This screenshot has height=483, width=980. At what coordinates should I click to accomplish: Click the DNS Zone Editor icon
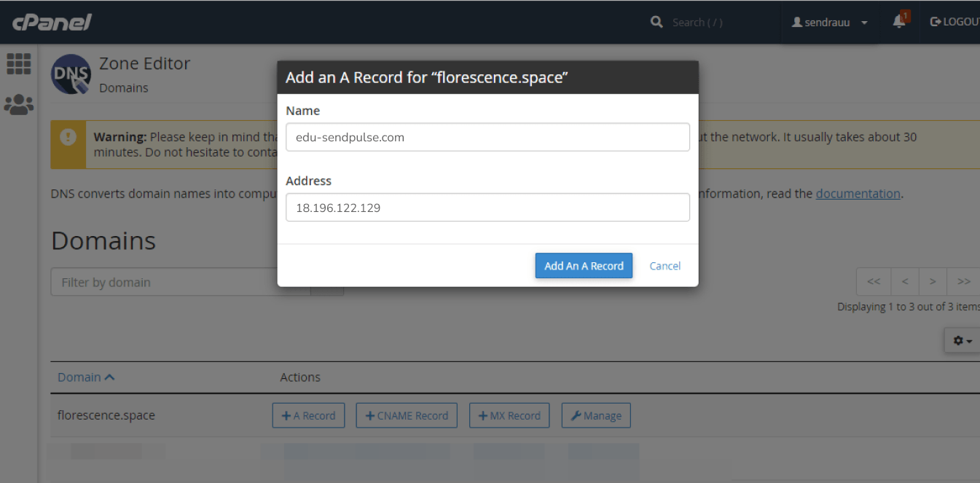(71, 74)
